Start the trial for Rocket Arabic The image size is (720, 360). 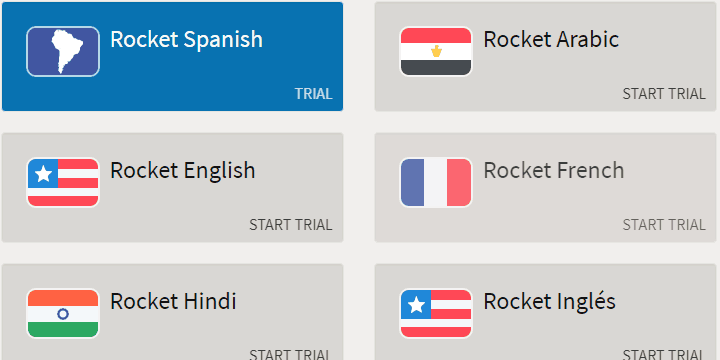click(x=664, y=94)
